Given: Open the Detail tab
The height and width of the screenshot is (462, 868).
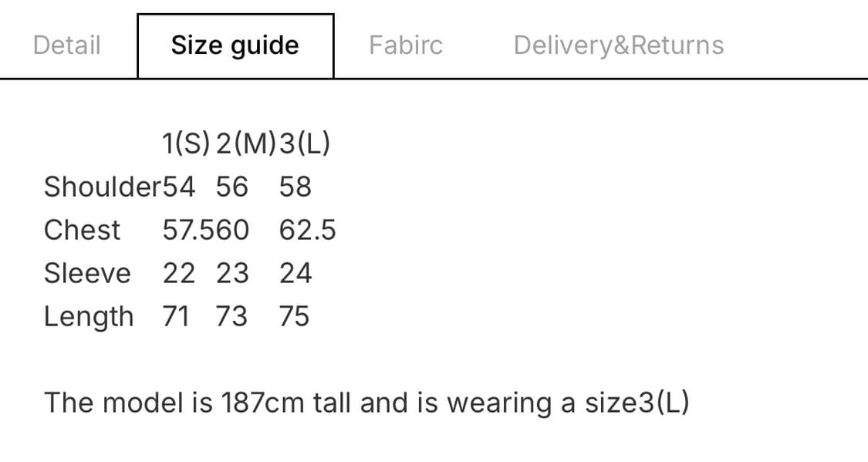Looking at the screenshot, I should pos(67,46).
